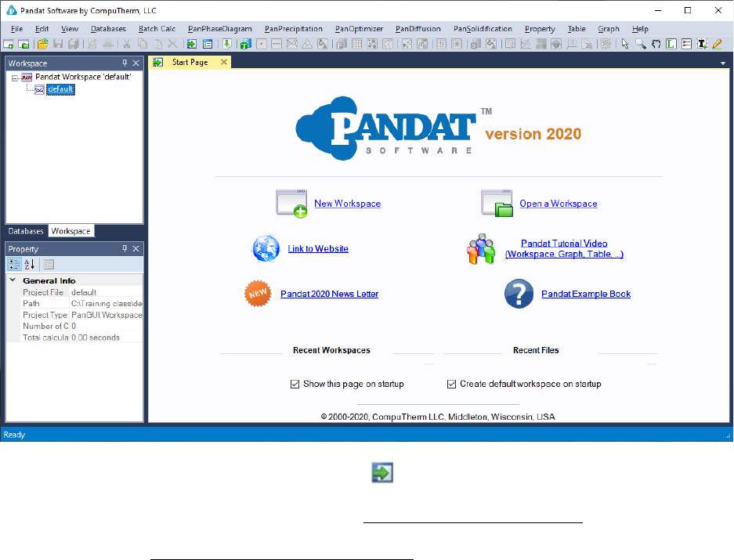Close the Property panel
The height and width of the screenshot is (560, 734).
(136, 248)
